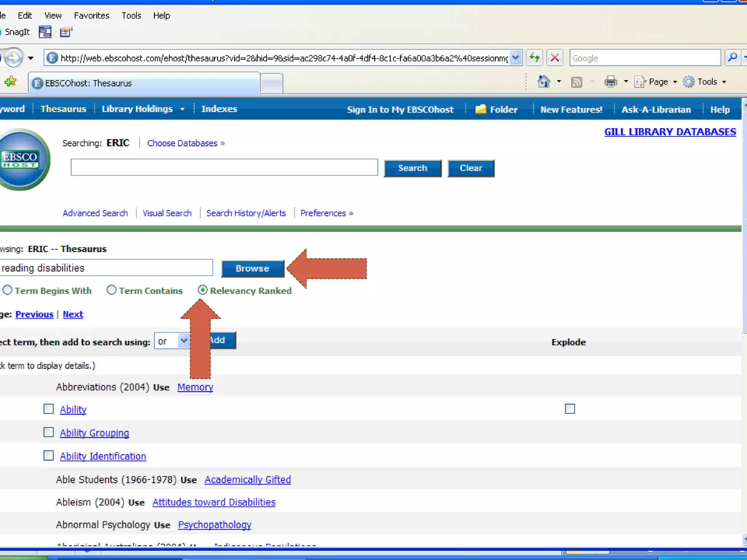Click the main EBSCO search input field
The image size is (747, 560).
click(224, 167)
